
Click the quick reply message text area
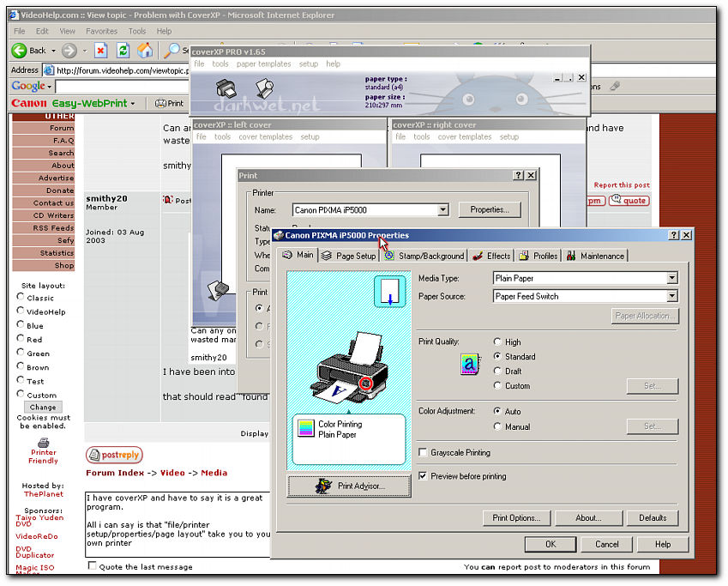[x=177, y=524]
